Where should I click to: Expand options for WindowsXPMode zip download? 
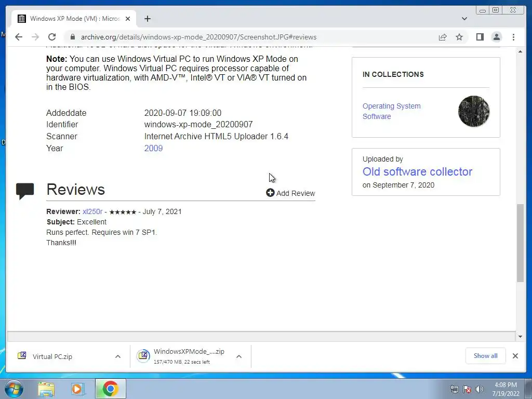pos(239,356)
